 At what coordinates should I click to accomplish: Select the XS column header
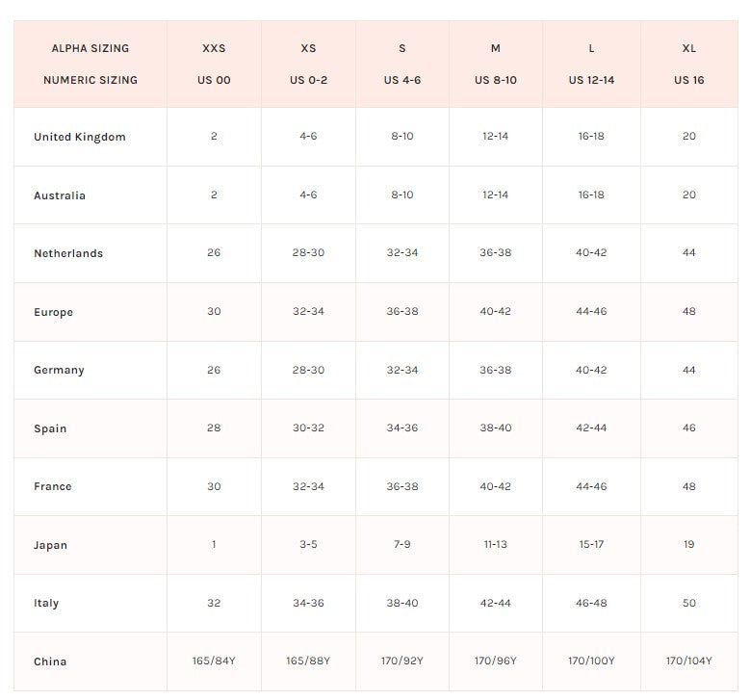[x=308, y=48]
